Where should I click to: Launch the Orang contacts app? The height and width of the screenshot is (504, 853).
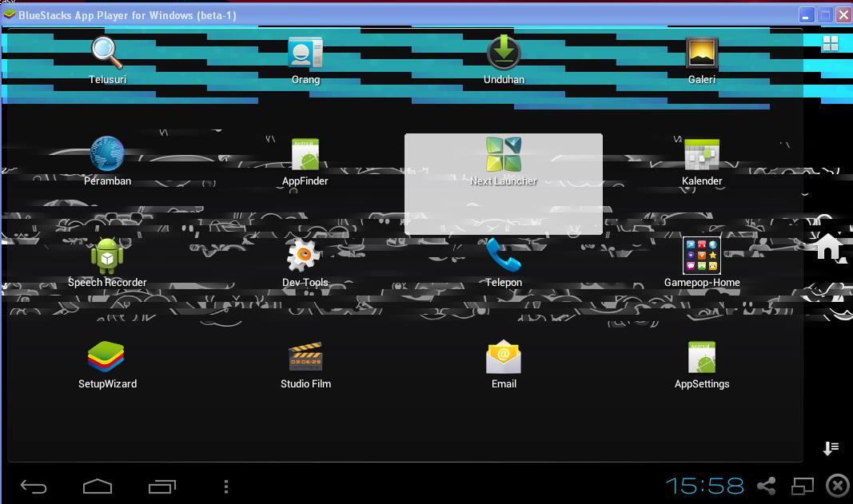pyautogui.click(x=305, y=50)
